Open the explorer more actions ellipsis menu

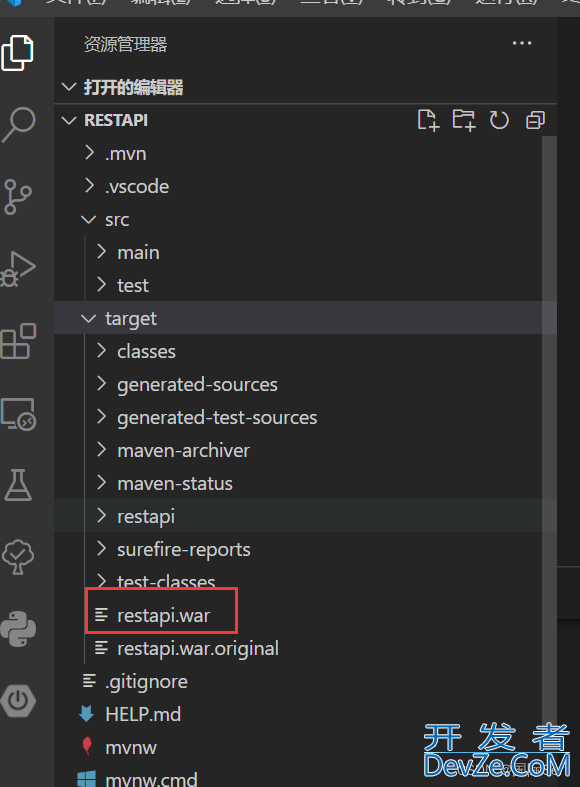click(522, 44)
